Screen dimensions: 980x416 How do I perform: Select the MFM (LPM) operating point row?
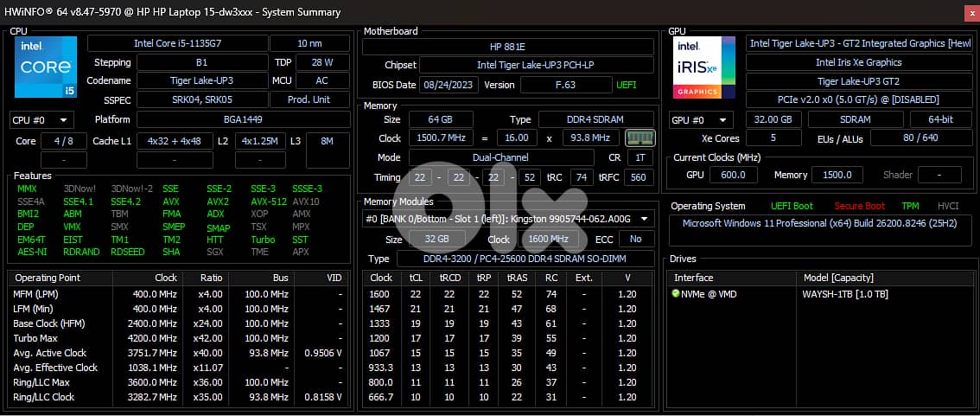tap(178, 294)
